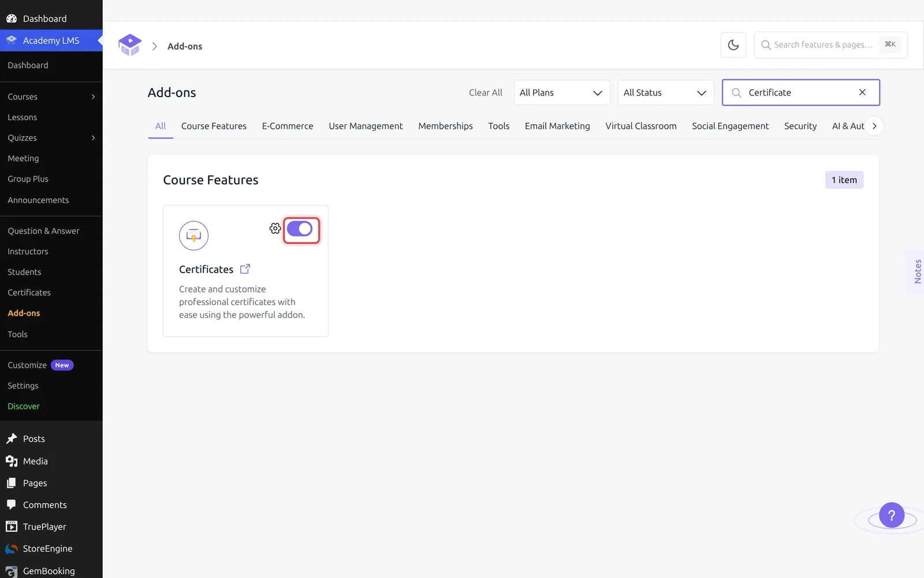Focus the Search features & pages field
Viewport: 924px width, 578px height.
(830, 45)
